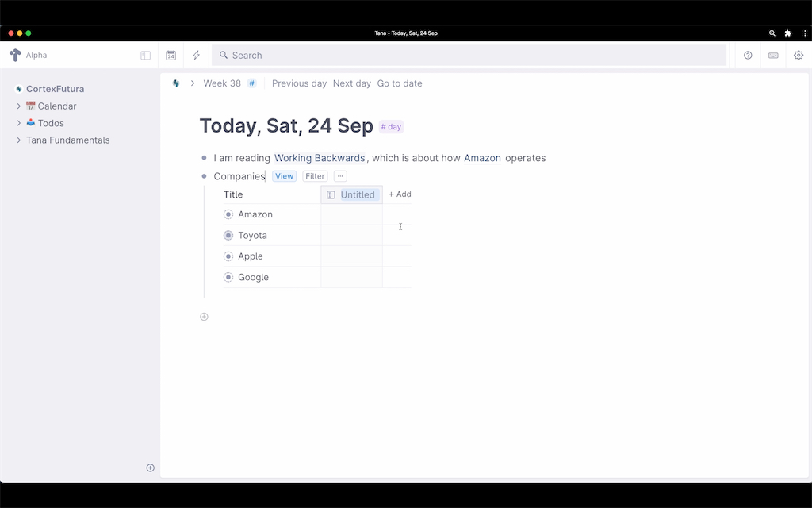This screenshot has height=508, width=812.
Task: Click the Companies node text
Action: (x=239, y=177)
